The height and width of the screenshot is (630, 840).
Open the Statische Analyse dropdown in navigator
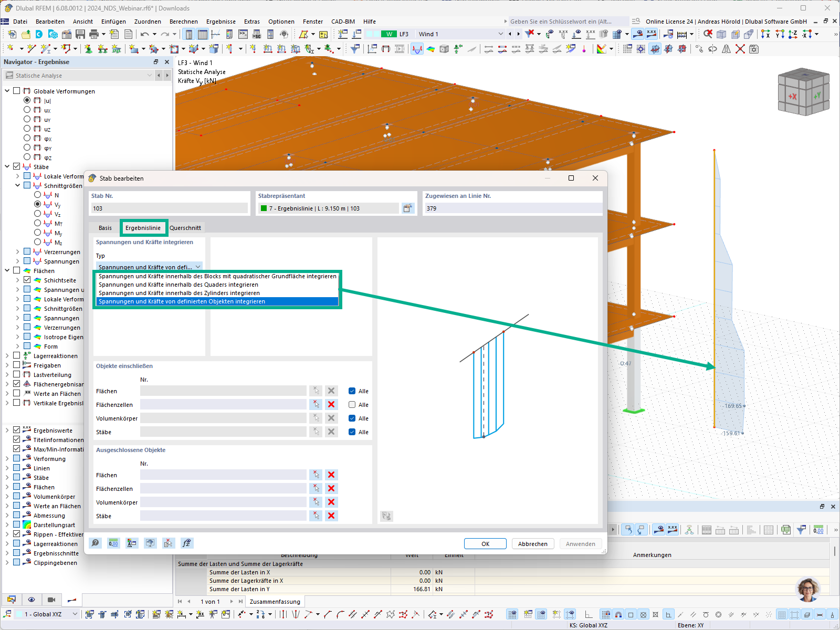(149, 75)
